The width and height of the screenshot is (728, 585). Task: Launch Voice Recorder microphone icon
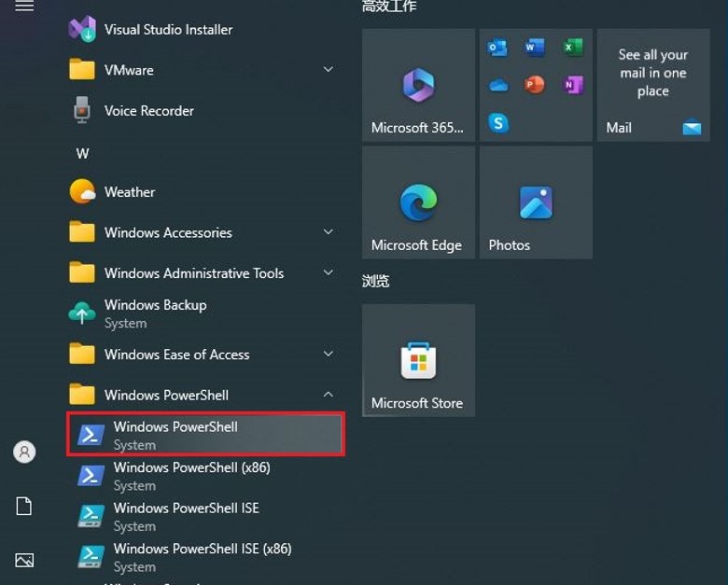tap(82, 110)
